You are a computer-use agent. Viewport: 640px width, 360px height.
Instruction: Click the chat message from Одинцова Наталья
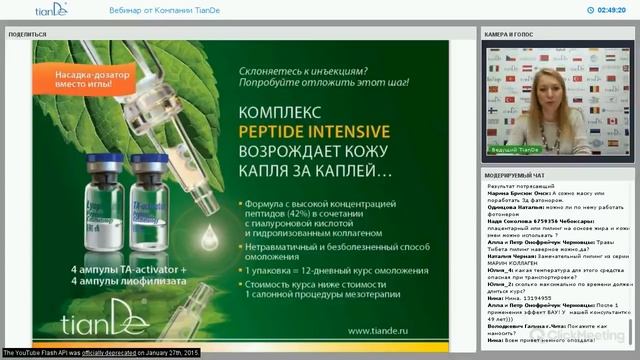pos(556,211)
